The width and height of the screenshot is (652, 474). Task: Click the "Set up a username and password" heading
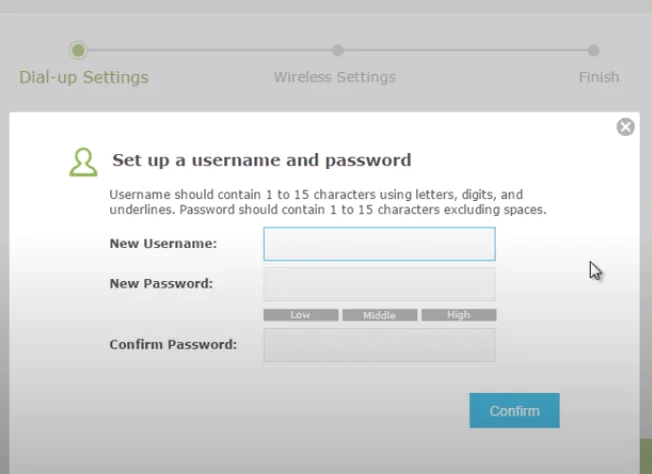(262, 160)
